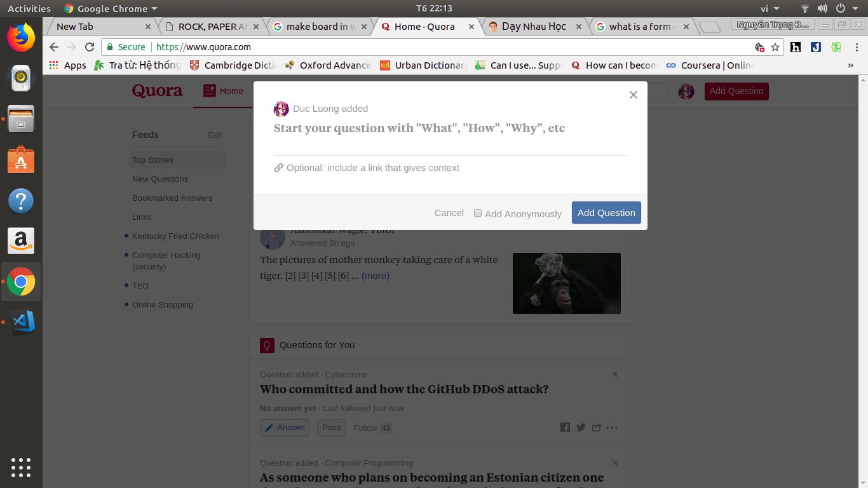Share the GitHub question on Facebook
Viewport: 868px width, 488px height.
point(565,428)
